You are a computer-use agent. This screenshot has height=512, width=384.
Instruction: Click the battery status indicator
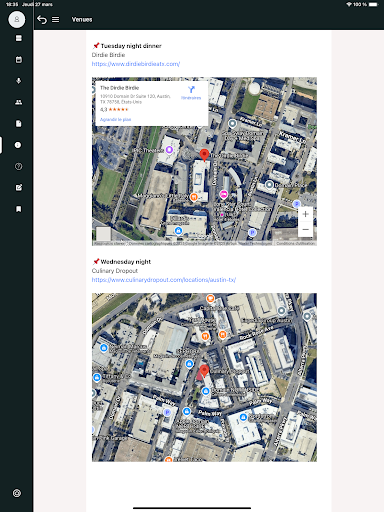(x=374, y=4)
